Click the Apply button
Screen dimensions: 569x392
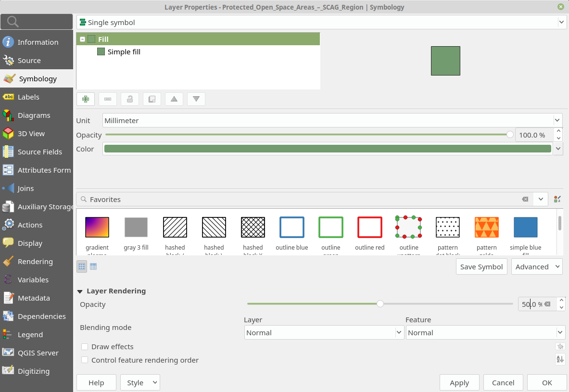click(x=459, y=382)
